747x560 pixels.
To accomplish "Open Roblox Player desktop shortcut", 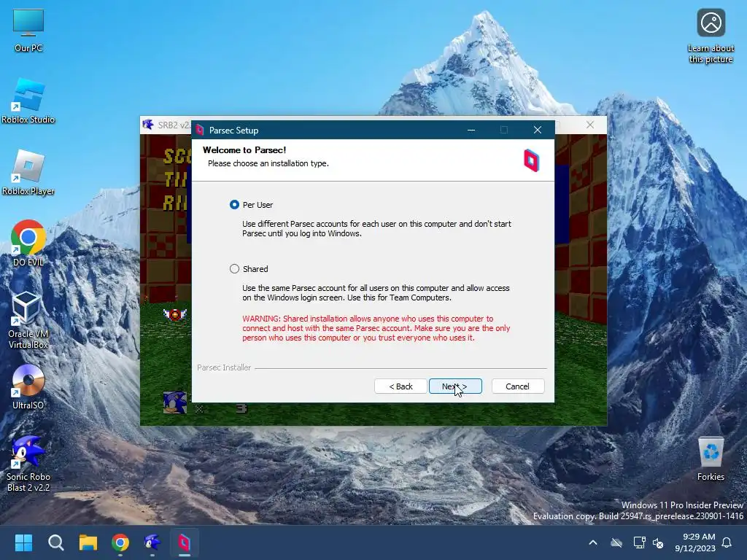I will tap(28, 173).
